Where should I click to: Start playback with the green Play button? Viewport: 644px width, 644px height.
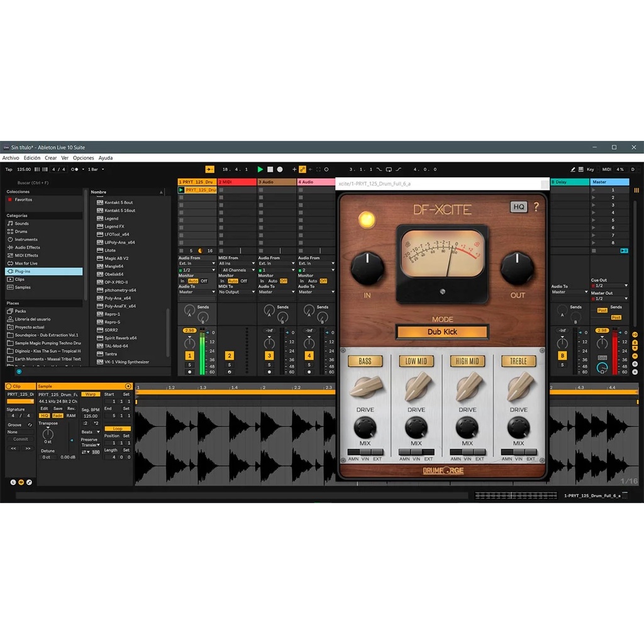(260, 169)
